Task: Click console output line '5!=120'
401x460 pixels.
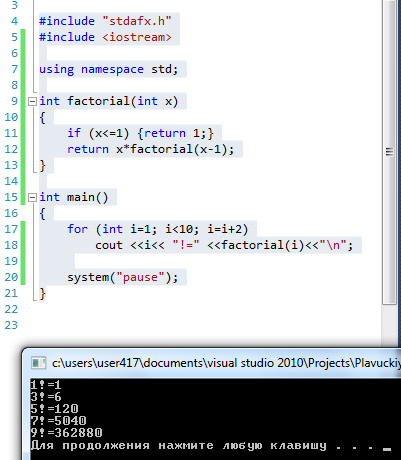Action: pyautogui.click(x=54, y=409)
